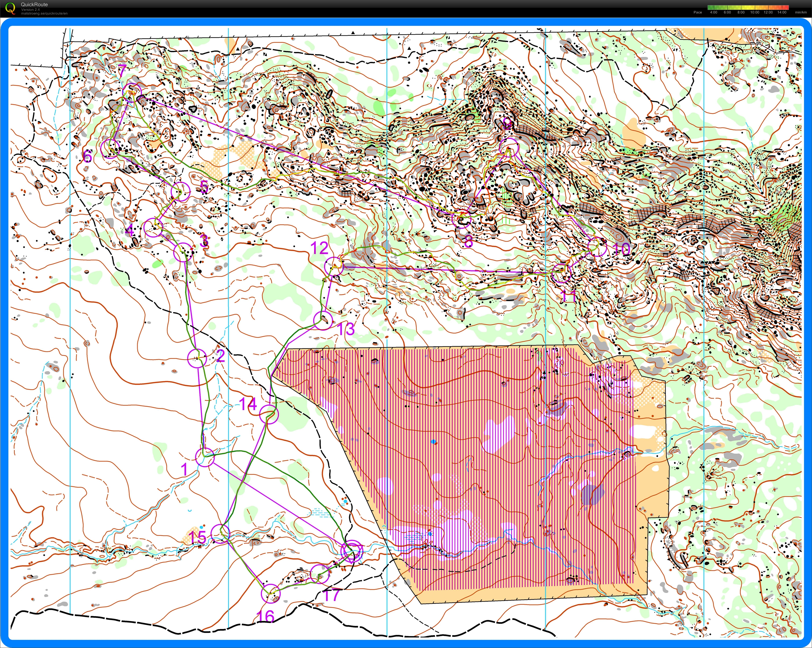This screenshot has width=812, height=648.
Task: Click the QuickRoute title text
Action: click(34, 5)
